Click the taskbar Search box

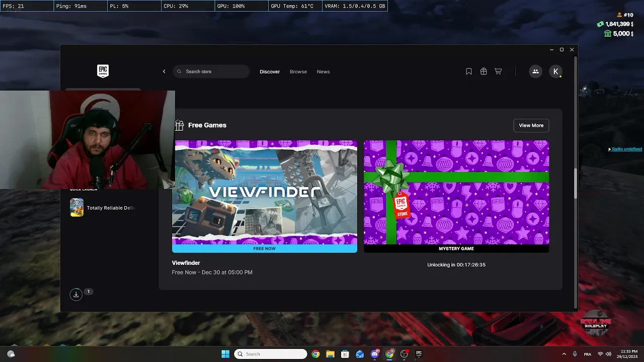271,354
